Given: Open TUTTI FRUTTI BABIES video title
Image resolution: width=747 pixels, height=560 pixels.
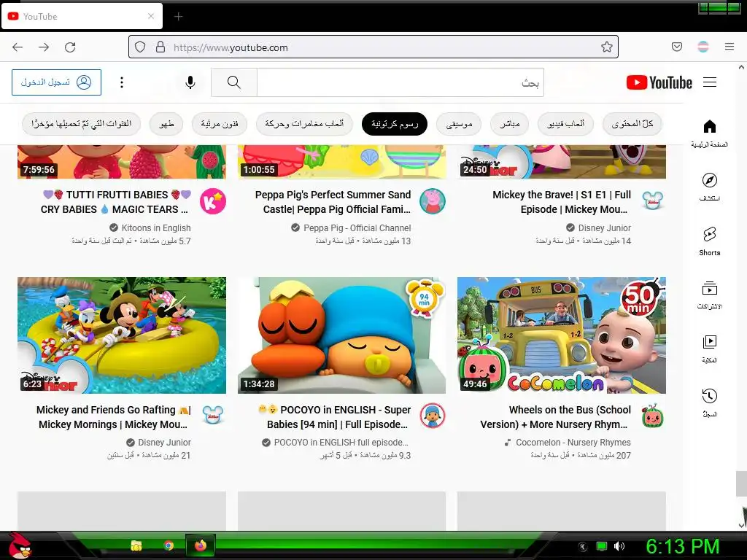Looking at the screenshot, I should point(116,202).
